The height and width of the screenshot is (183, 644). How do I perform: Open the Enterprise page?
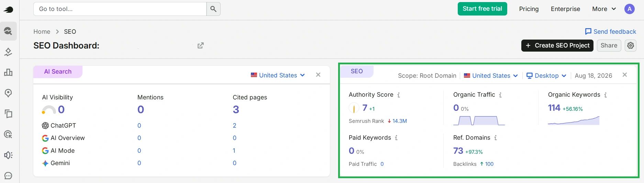coord(565,9)
